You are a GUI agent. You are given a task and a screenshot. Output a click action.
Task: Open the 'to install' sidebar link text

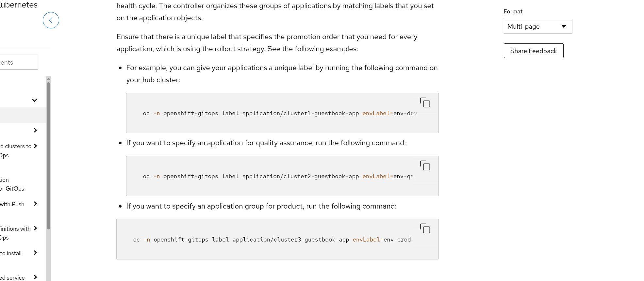click(x=11, y=253)
